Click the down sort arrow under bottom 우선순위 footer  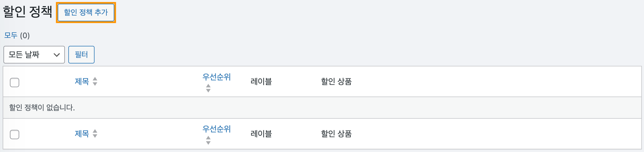click(208, 143)
